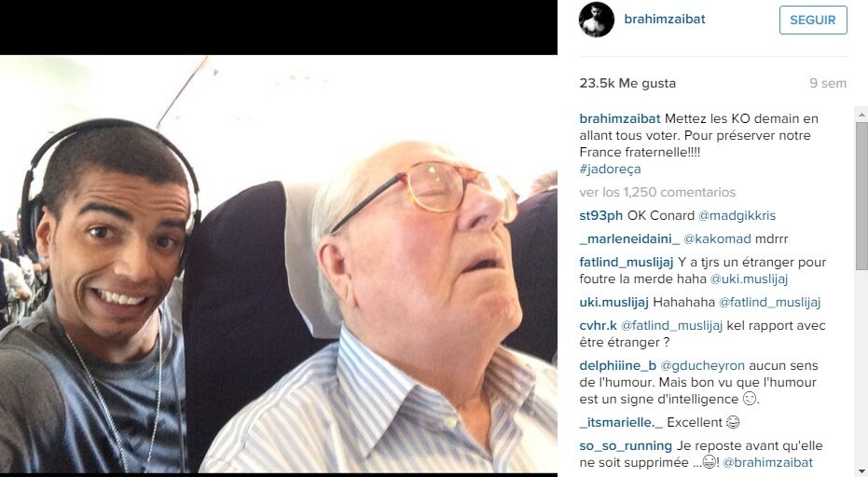Open fatlind_muslijaj commenter profile
The image size is (868, 477).
[x=627, y=262]
